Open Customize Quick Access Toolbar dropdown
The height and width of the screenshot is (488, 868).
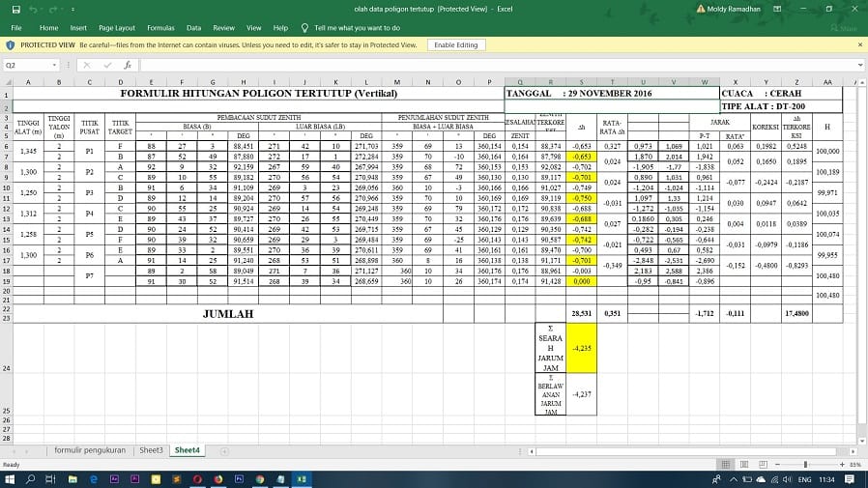point(72,10)
